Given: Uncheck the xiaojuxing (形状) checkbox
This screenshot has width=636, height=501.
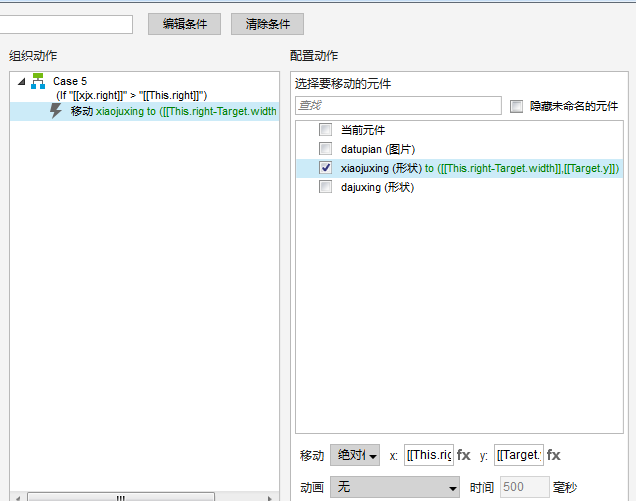Looking at the screenshot, I should tap(325, 168).
